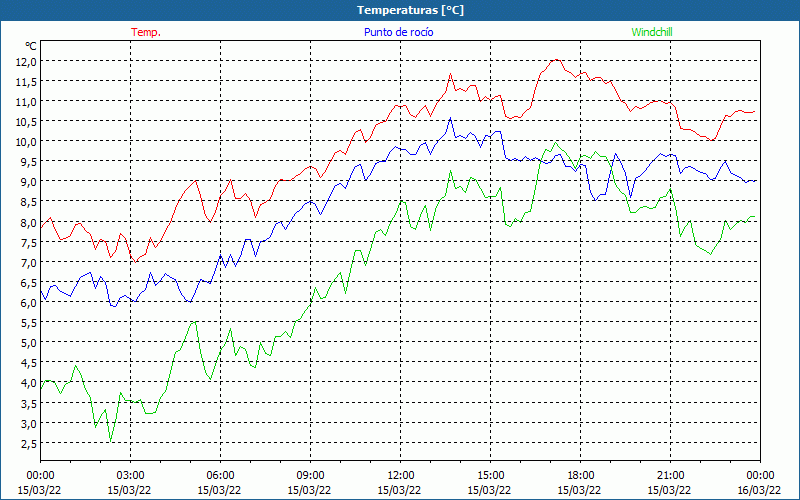
Task: Click the blue dew point peak near 13:40
Action: tap(450, 118)
